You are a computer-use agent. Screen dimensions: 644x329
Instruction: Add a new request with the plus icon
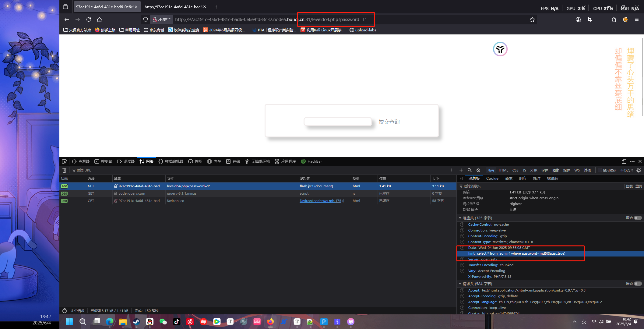pos(461,170)
